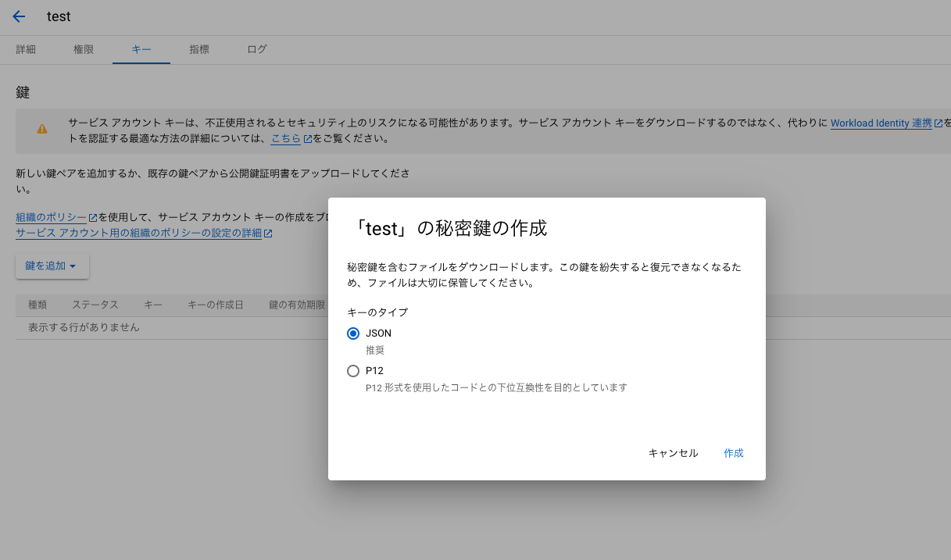Click the 鍵 section heading
This screenshot has height=560, width=951.
click(x=23, y=92)
